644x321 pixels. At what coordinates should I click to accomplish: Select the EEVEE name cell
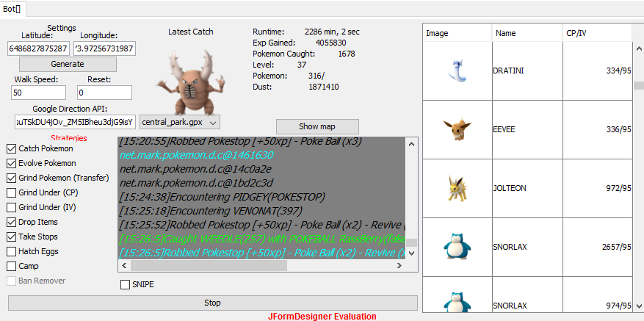527,129
